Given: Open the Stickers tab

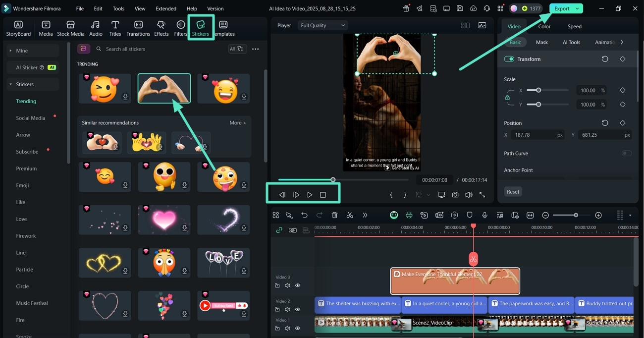Looking at the screenshot, I should coord(201,28).
